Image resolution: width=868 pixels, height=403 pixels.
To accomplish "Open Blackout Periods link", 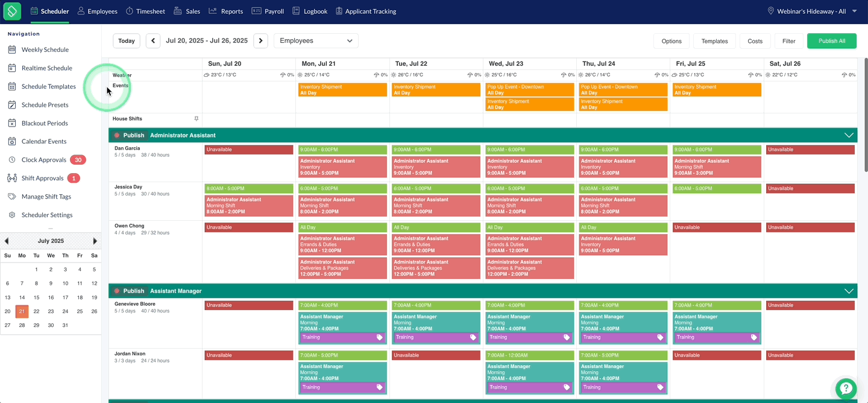I will pyautogui.click(x=45, y=123).
